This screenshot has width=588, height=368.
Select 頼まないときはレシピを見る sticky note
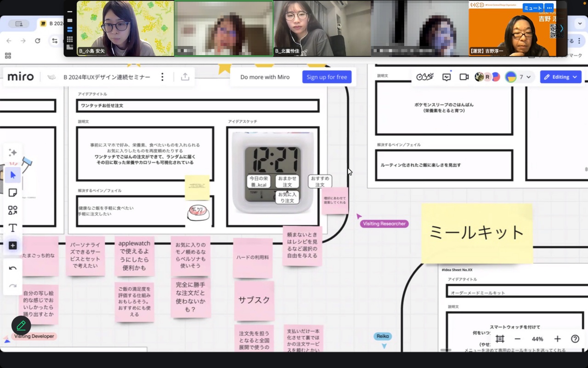302,246
